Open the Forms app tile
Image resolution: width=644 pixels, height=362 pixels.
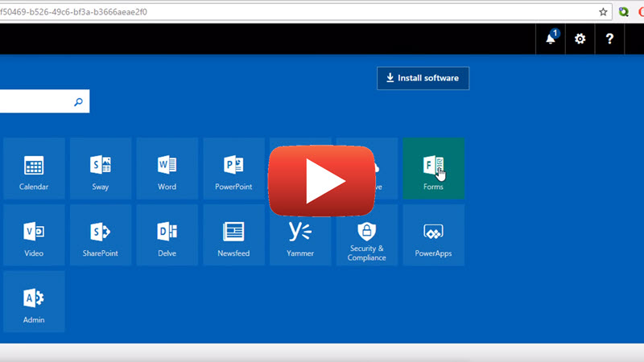coord(433,169)
